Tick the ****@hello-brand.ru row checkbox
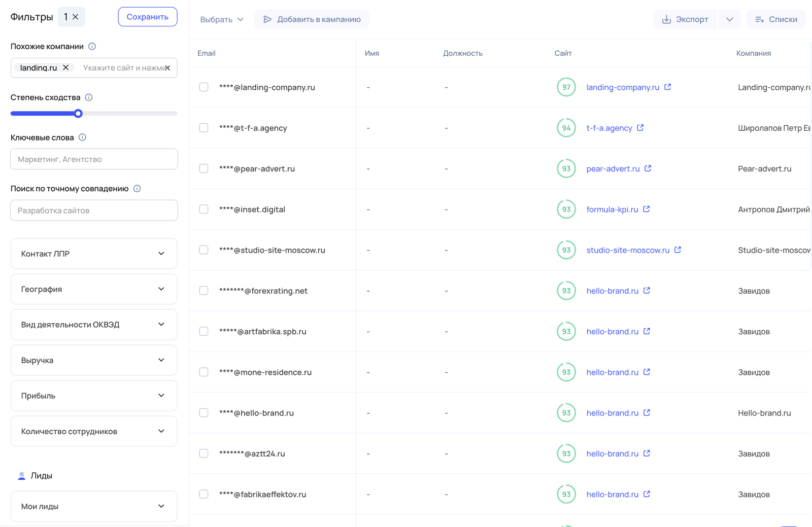The height and width of the screenshot is (527, 812). pyautogui.click(x=204, y=413)
